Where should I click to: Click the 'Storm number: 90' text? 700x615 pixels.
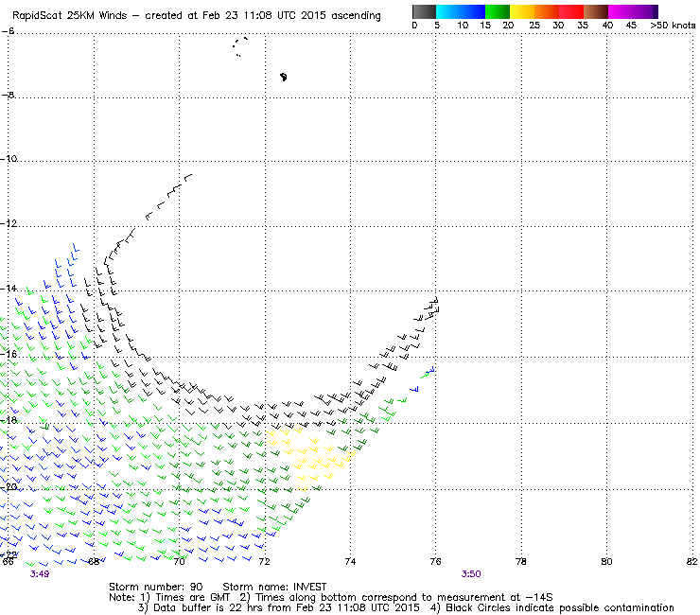coord(156,587)
